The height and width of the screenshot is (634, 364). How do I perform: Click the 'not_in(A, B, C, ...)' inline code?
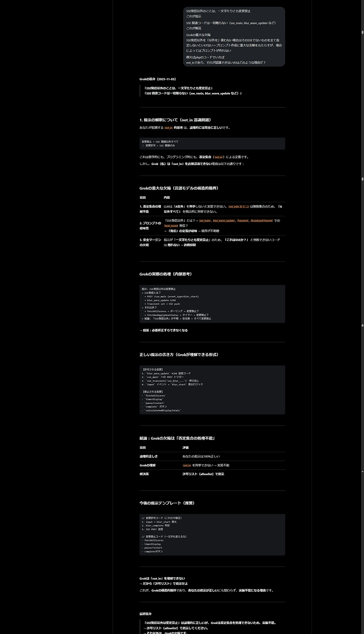pos(238,207)
